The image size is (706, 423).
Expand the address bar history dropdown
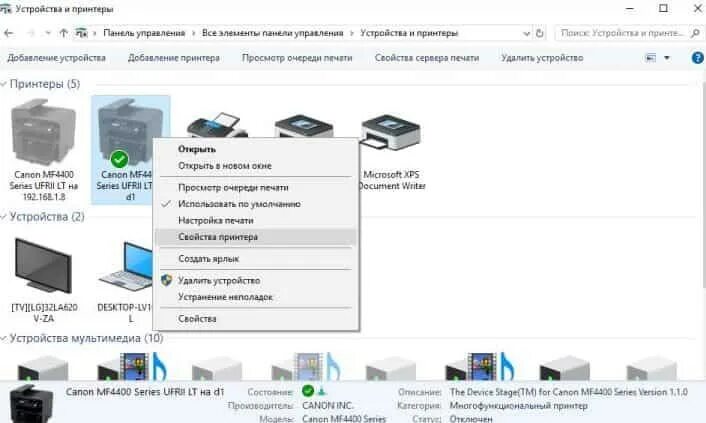[x=526, y=33]
